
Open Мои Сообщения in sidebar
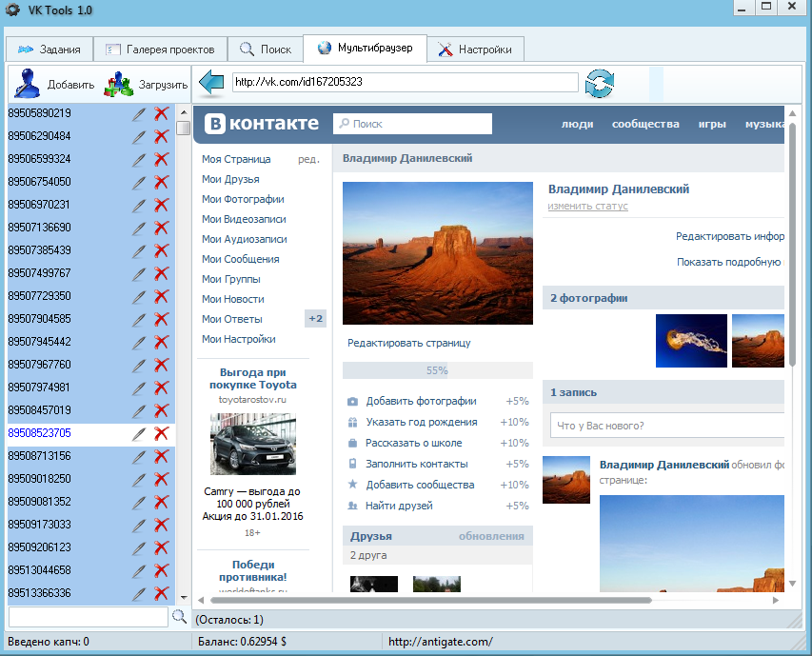pyautogui.click(x=240, y=259)
